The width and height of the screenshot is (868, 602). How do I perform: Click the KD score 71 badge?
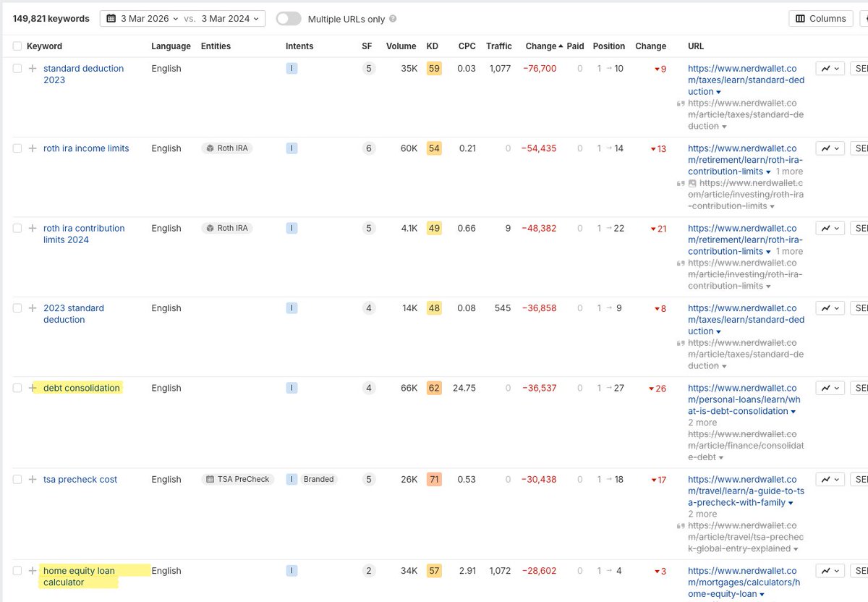[434, 480]
